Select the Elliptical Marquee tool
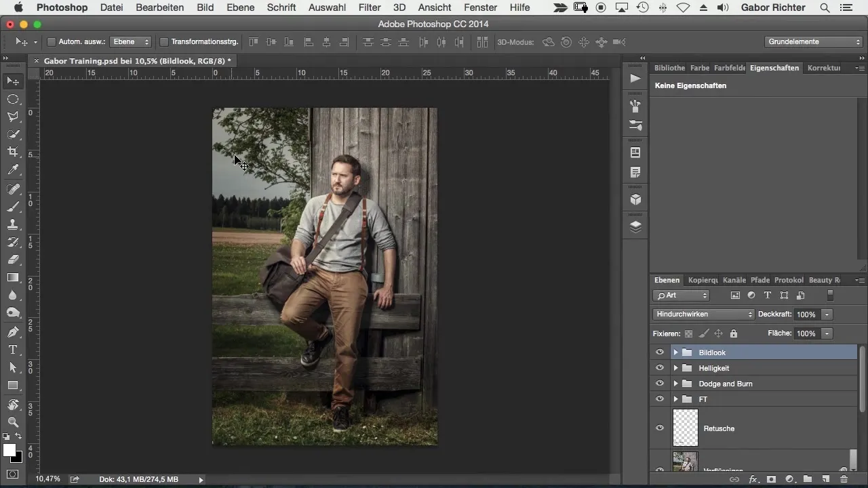 (13, 99)
